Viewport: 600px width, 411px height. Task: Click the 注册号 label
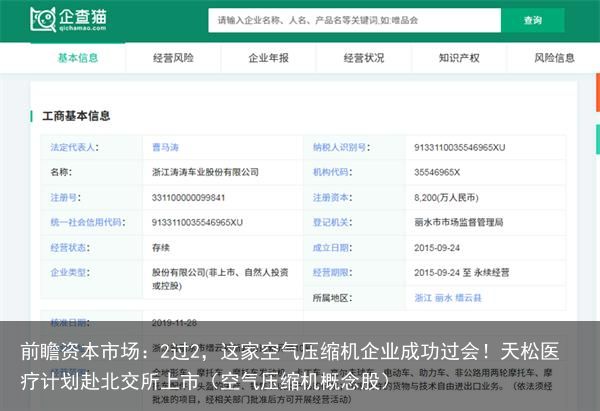pos(65,197)
